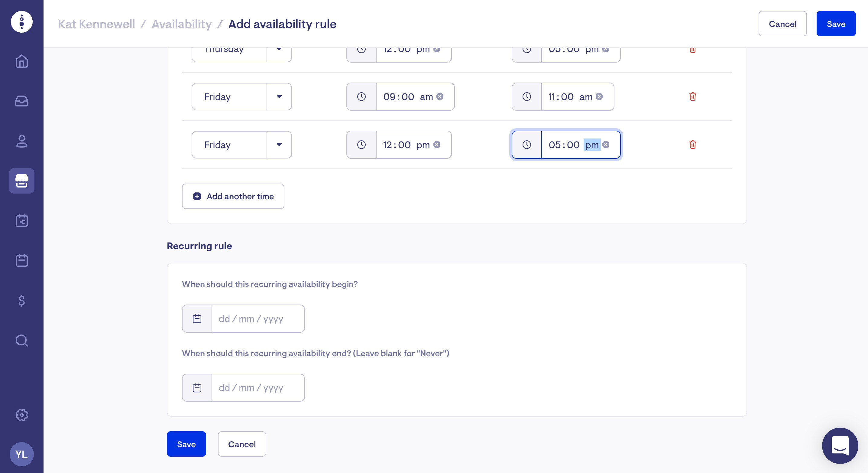Open the Settings gear icon in sidebar
This screenshot has height=473, width=868.
(x=21, y=415)
